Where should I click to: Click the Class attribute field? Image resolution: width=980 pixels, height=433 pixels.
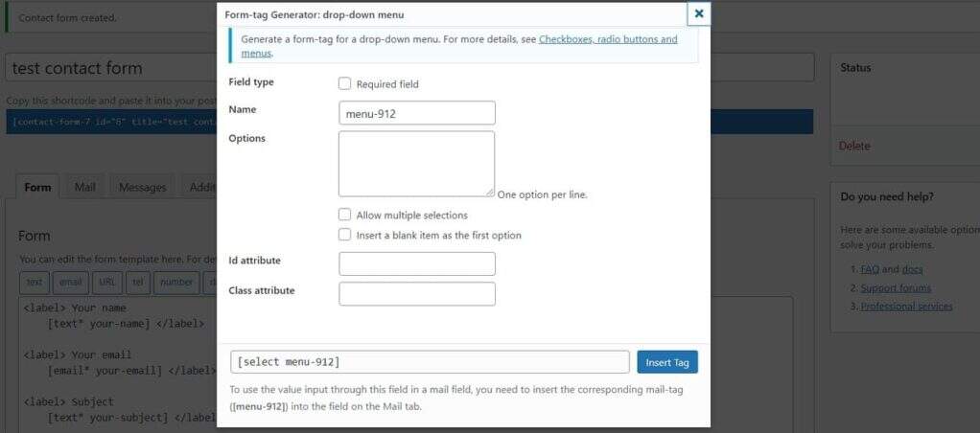tap(417, 293)
